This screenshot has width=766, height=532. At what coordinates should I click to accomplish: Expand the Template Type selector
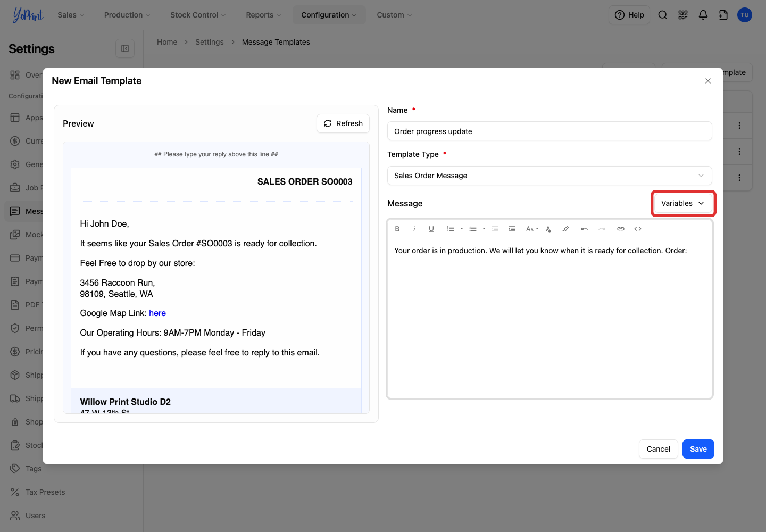(x=549, y=176)
